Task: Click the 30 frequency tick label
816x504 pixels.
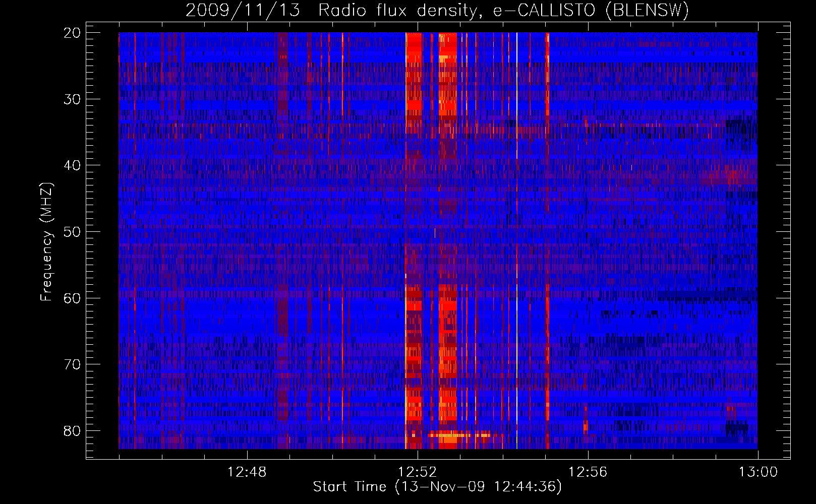Action: [72, 99]
